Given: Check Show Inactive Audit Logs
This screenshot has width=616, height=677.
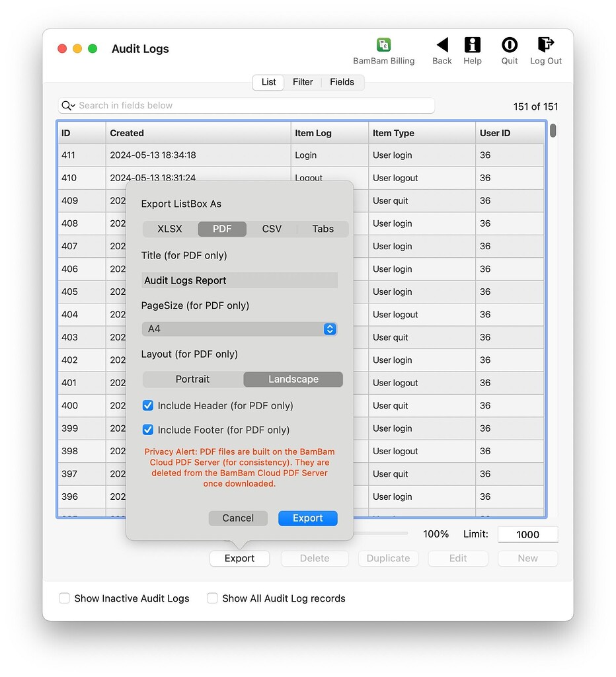Looking at the screenshot, I should (x=65, y=598).
